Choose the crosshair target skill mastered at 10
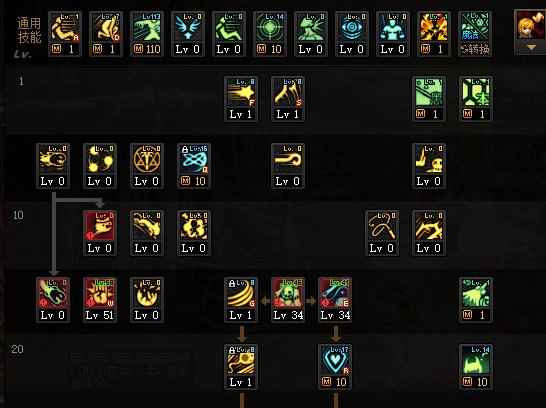Screen dimensions: 546x408 coord(270,34)
